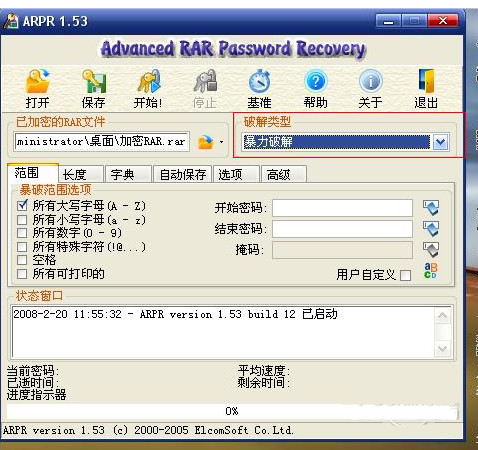Image resolution: width=478 pixels, height=450 pixels.
Task: Open custom charset aBcD icon
Action: coord(430,271)
